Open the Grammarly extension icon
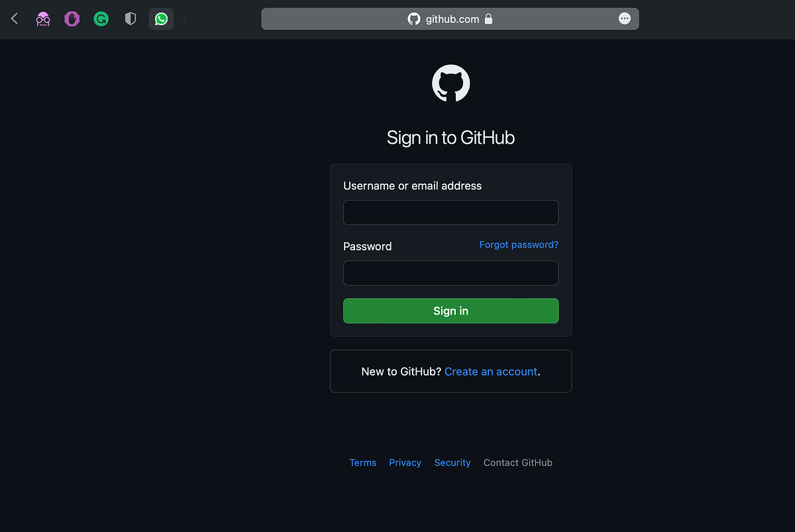The image size is (795, 532). tap(101, 19)
